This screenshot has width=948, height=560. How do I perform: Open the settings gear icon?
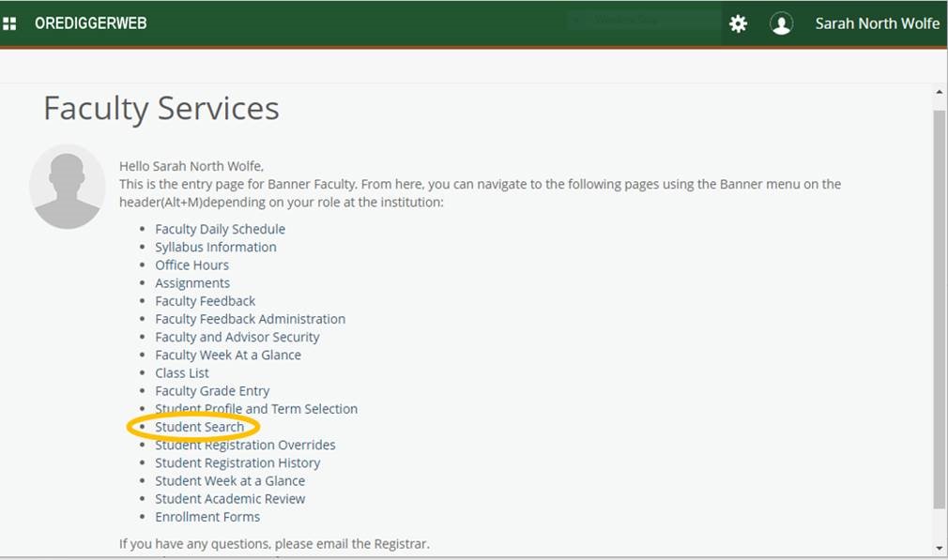pos(739,24)
